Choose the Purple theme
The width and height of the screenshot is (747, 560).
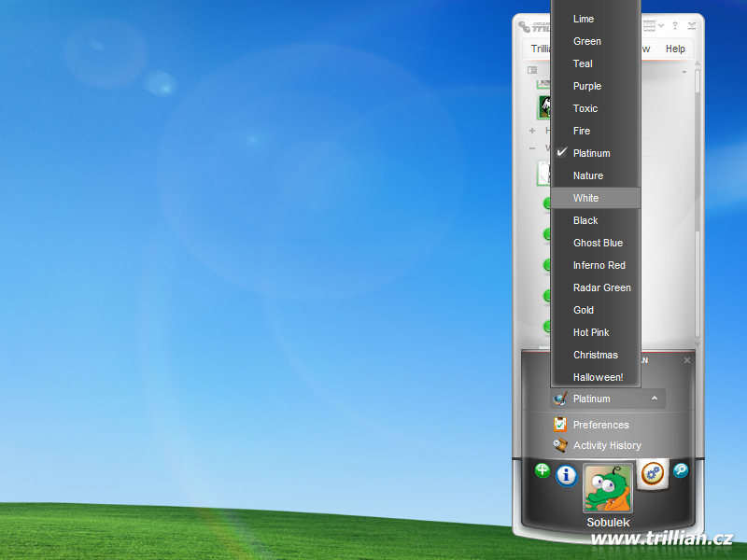(x=595, y=86)
